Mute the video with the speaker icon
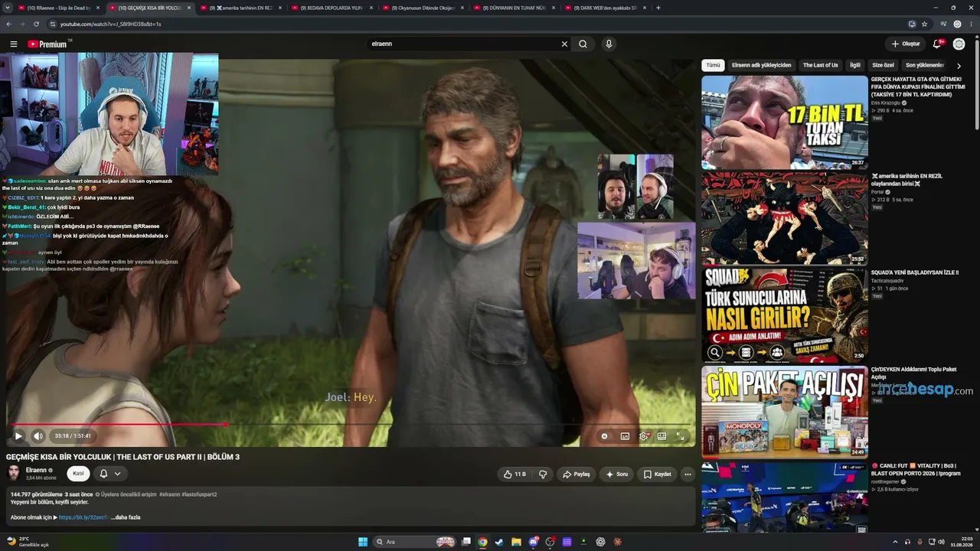Screen dimensions: 980x551 (x=38, y=436)
